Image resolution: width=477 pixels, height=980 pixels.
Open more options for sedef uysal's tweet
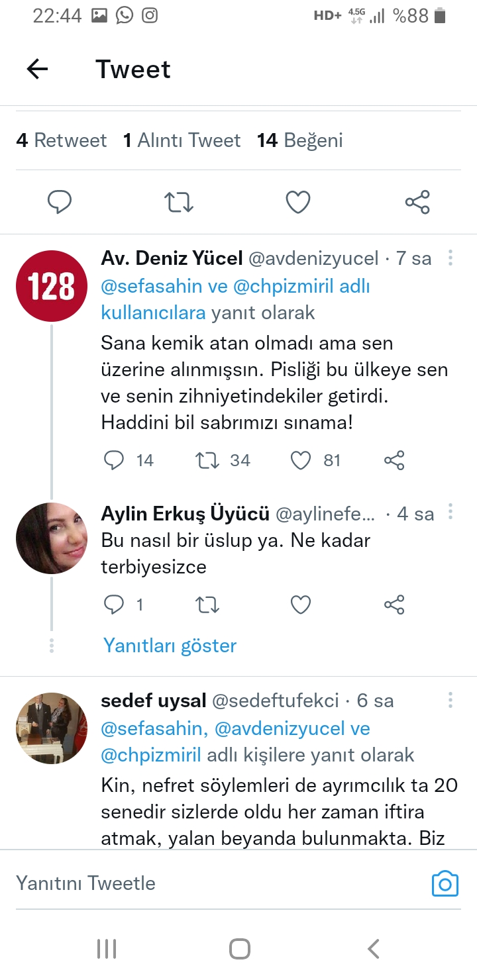[x=450, y=700]
